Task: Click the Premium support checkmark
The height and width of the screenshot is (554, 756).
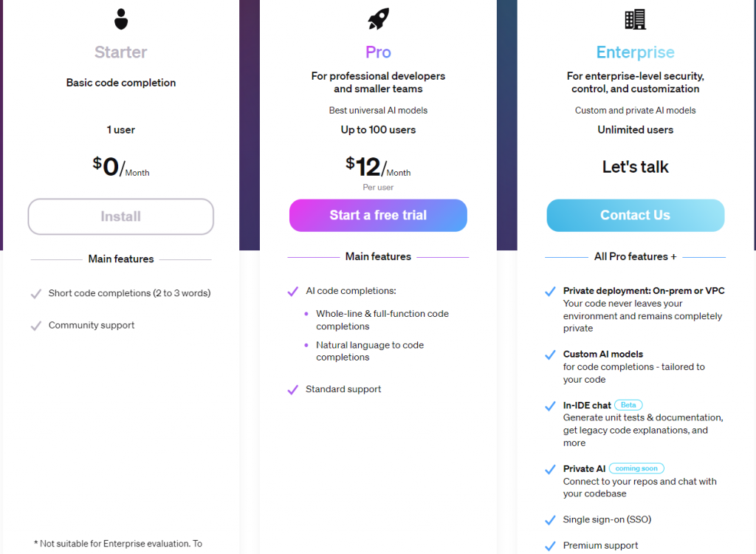Action: coord(550,547)
